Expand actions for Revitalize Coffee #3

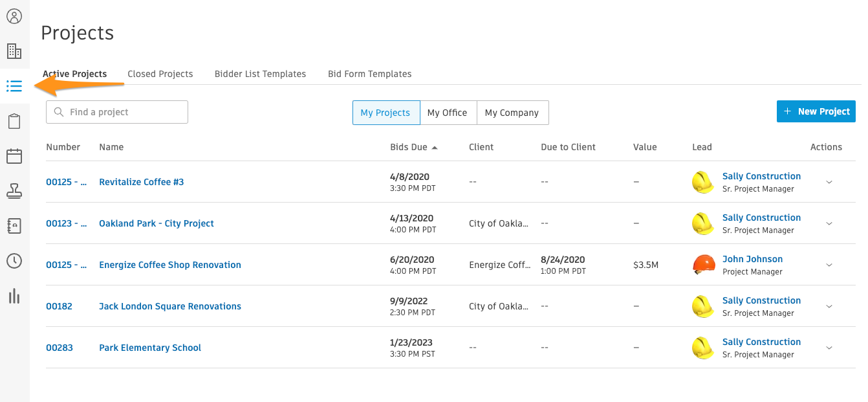[829, 182]
